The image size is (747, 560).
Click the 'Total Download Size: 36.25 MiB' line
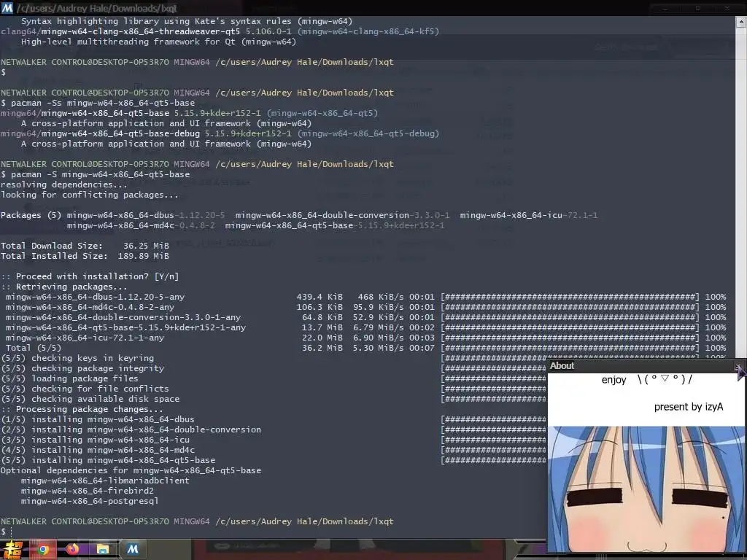tap(85, 246)
